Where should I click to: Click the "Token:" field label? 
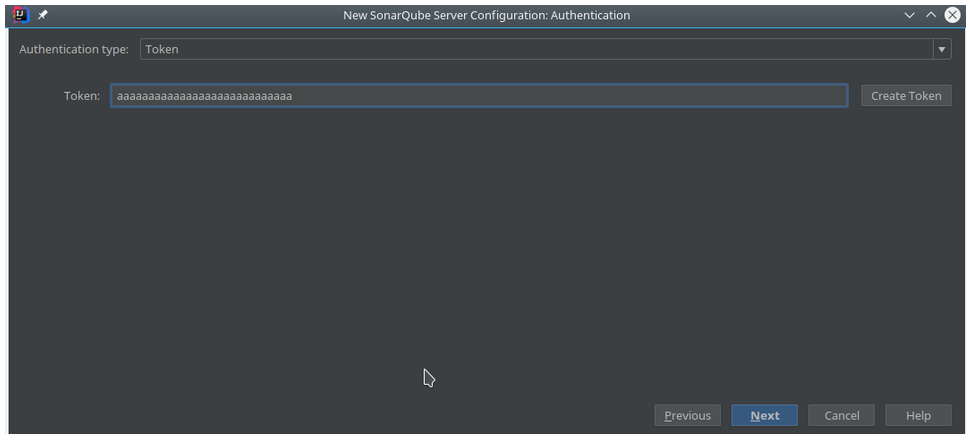(x=82, y=96)
